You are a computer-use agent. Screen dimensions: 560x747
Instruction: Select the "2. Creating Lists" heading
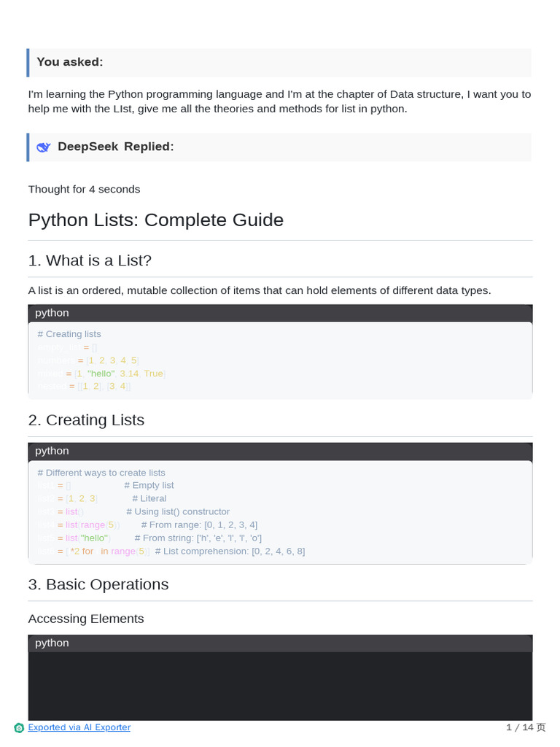[86, 420]
